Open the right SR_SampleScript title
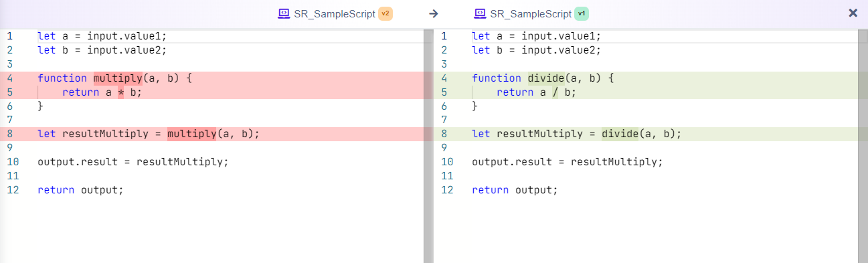 click(x=531, y=13)
